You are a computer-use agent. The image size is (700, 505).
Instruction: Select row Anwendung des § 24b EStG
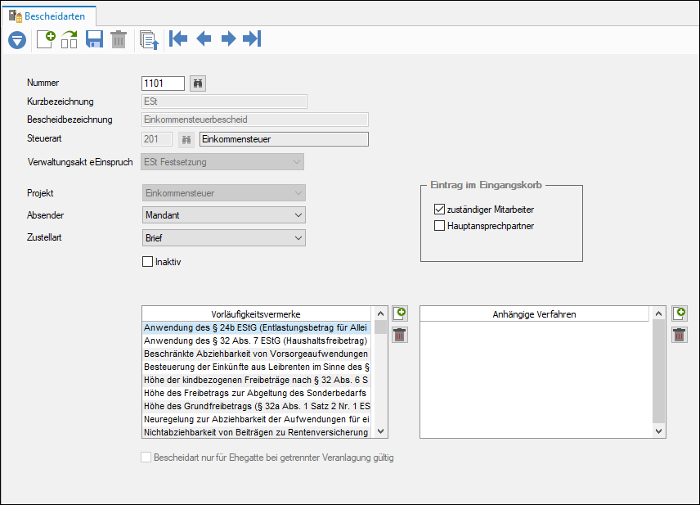click(x=256, y=328)
